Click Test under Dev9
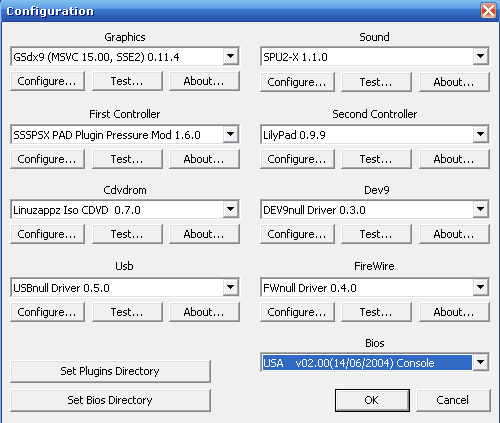The height and width of the screenshot is (423, 500). [376, 234]
